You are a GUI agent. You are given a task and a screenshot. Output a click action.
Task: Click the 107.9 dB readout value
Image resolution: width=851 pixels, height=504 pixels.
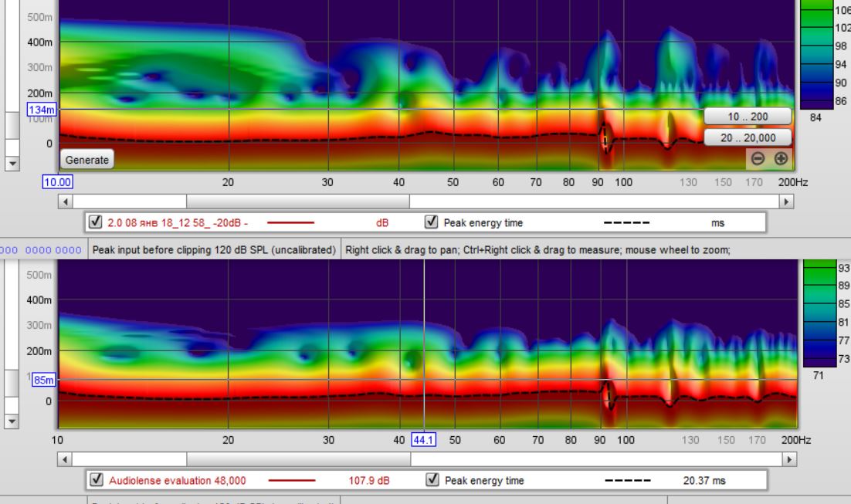[x=369, y=480]
